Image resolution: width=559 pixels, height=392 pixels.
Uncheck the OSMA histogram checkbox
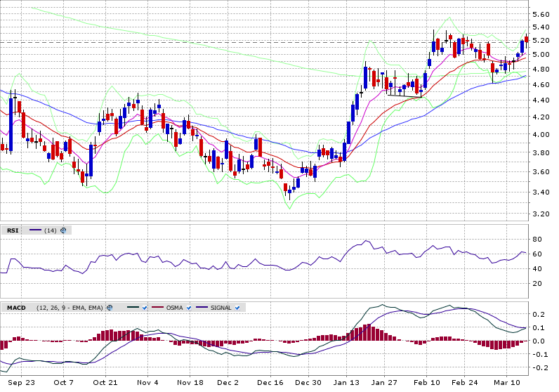(188, 308)
